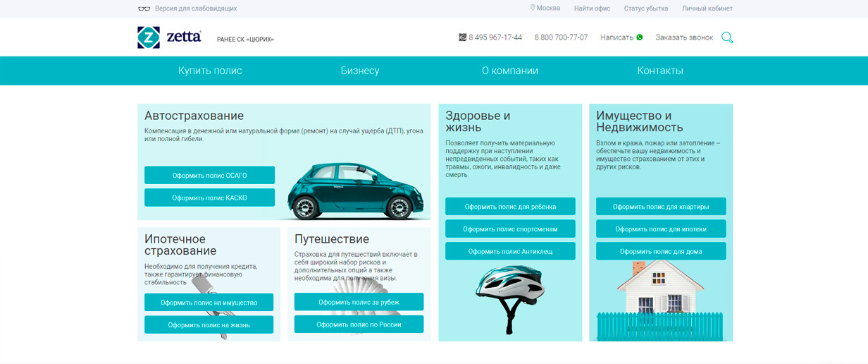
Task: Go to Личный кабинет
Action: [707, 8]
